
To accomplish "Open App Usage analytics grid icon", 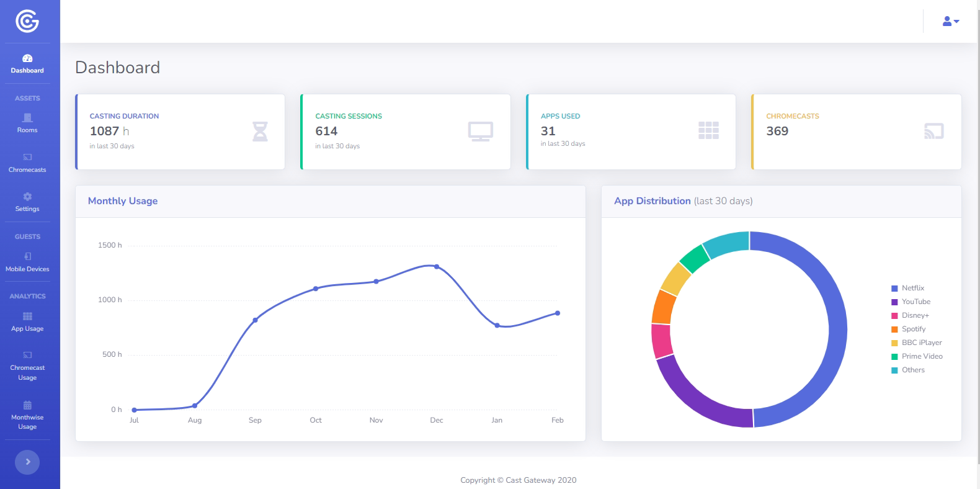I will tap(27, 316).
